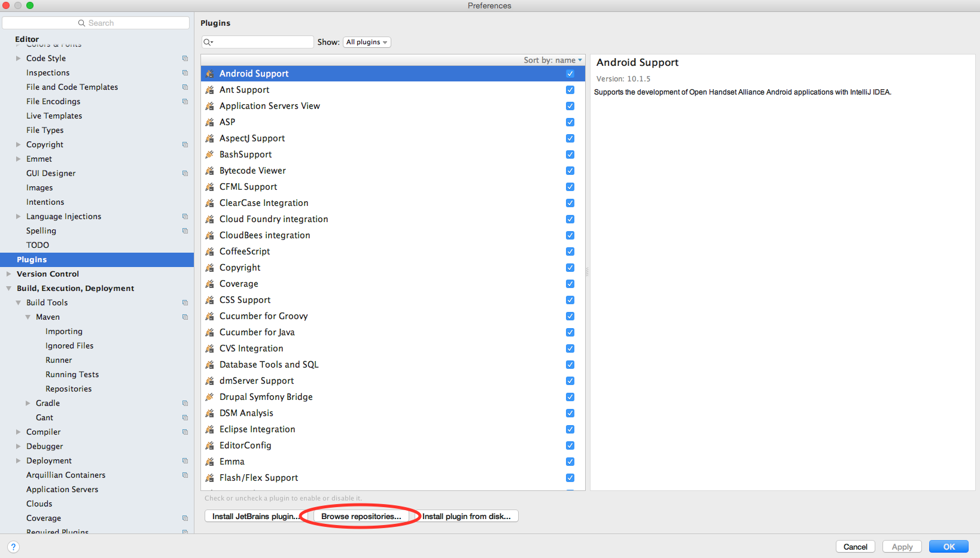This screenshot has width=980, height=558.
Task: Uncheck the Ant Support plugin
Action: click(570, 90)
